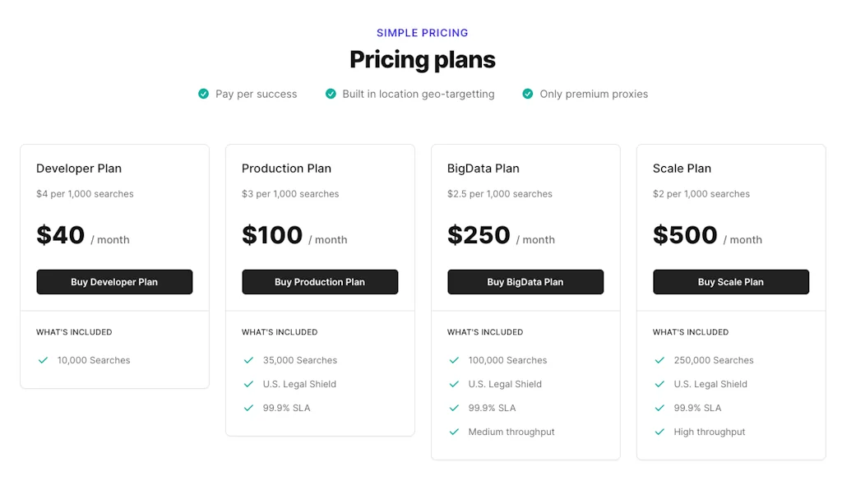Screen dimensions: 842x504
Task: Click the Pricing plans main heading
Action: tap(423, 59)
